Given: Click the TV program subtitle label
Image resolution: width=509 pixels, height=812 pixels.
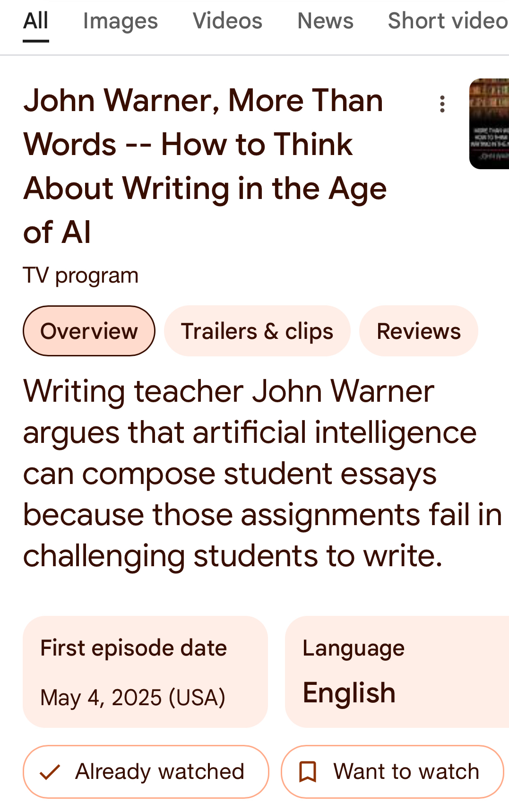Looking at the screenshot, I should (x=81, y=276).
